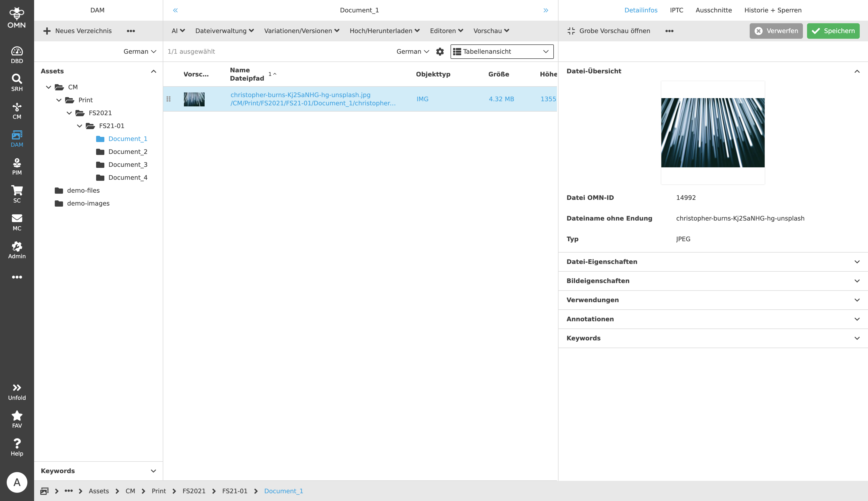Open the PIM module icon
The width and height of the screenshot is (868, 501).
point(17,166)
